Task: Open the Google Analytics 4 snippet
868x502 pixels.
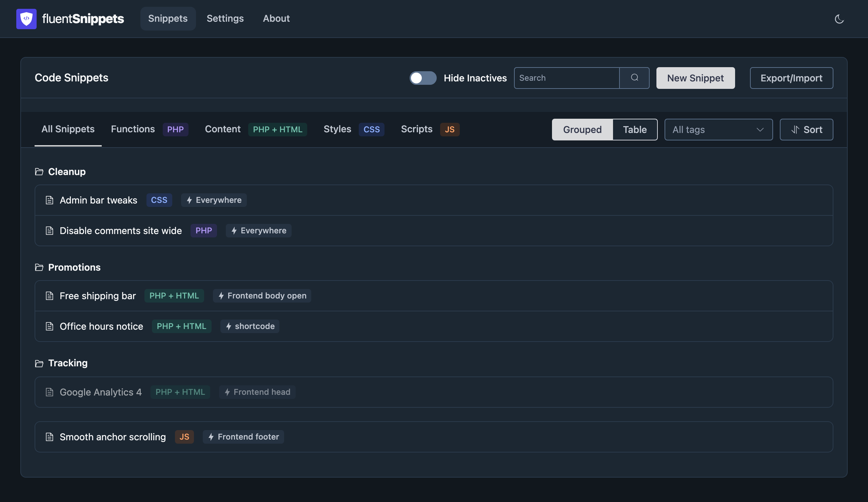Action: tap(434, 392)
